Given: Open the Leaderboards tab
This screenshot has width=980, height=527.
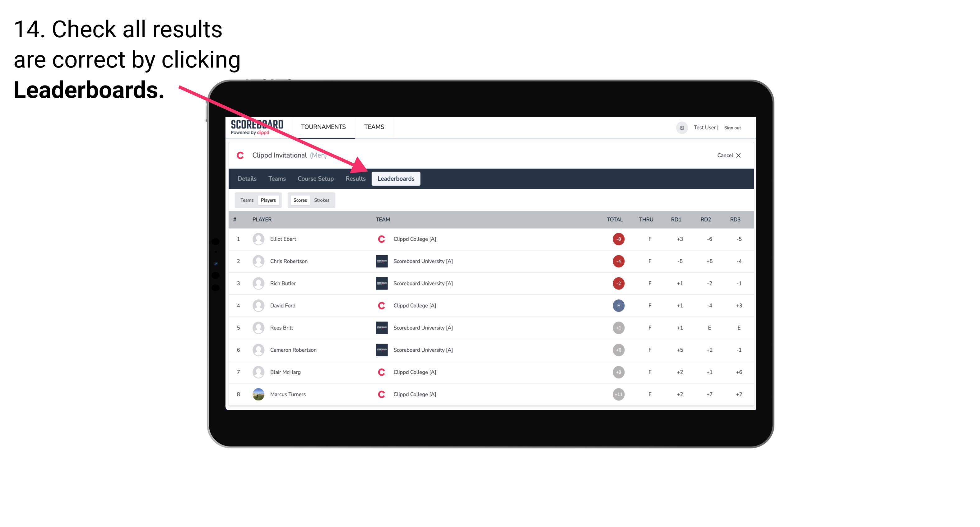Looking at the screenshot, I should point(397,179).
